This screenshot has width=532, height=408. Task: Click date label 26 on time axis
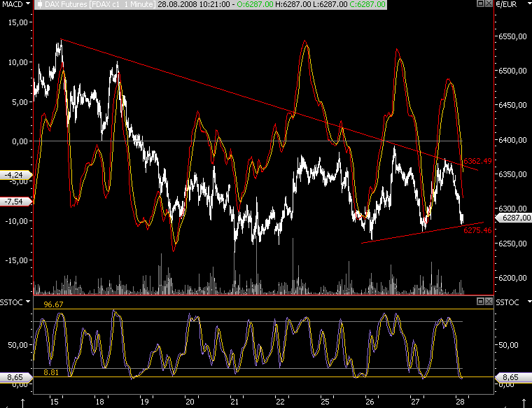(x=370, y=402)
